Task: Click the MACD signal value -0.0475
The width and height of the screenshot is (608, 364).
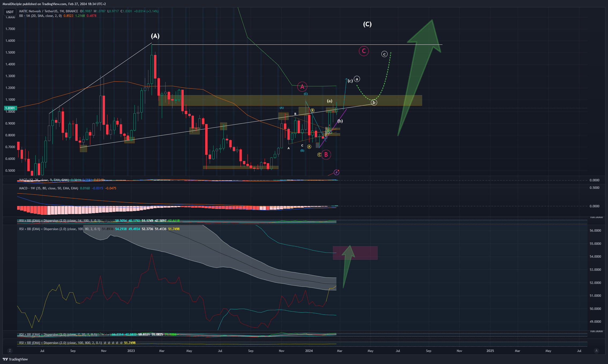Action: pos(111,188)
